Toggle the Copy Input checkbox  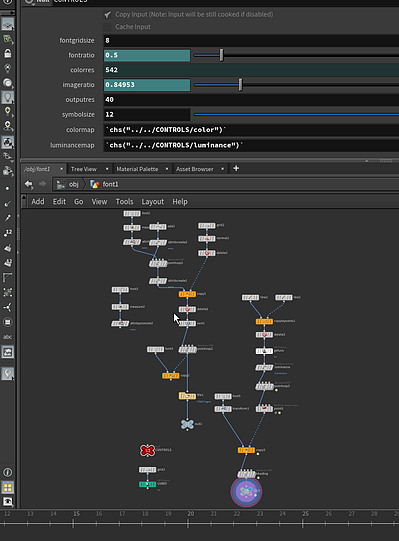click(x=107, y=14)
